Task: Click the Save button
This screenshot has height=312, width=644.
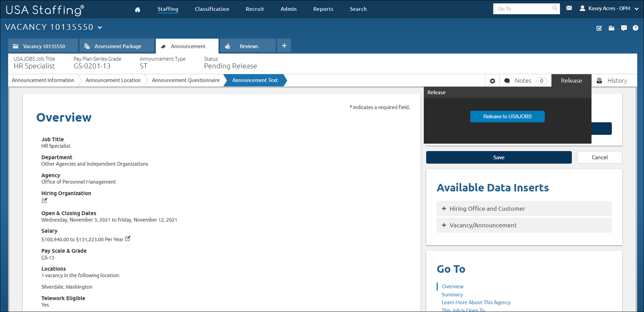Action: pyautogui.click(x=499, y=157)
